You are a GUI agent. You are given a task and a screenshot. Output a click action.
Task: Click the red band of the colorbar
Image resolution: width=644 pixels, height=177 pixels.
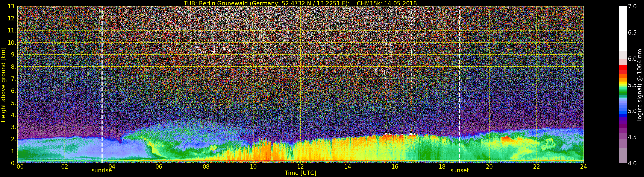click(623, 69)
